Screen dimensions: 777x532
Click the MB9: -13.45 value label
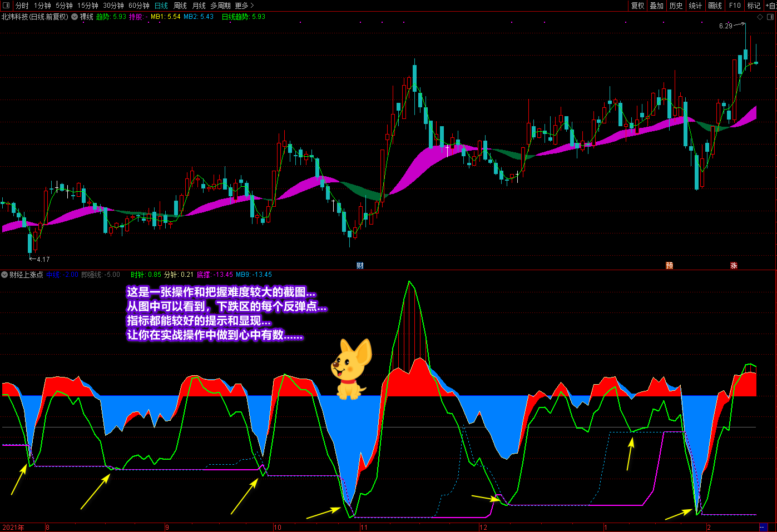coord(254,275)
